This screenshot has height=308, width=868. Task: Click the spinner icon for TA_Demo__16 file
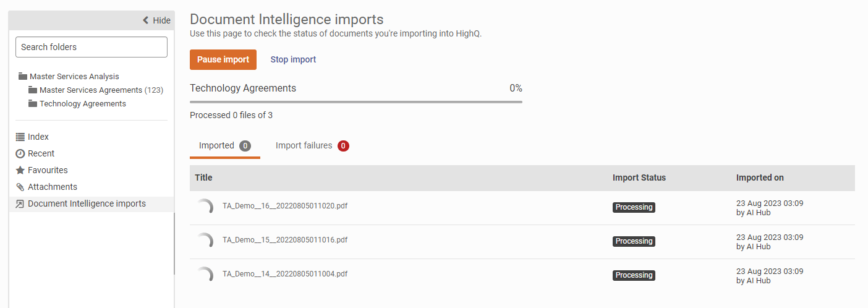[x=205, y=207]
